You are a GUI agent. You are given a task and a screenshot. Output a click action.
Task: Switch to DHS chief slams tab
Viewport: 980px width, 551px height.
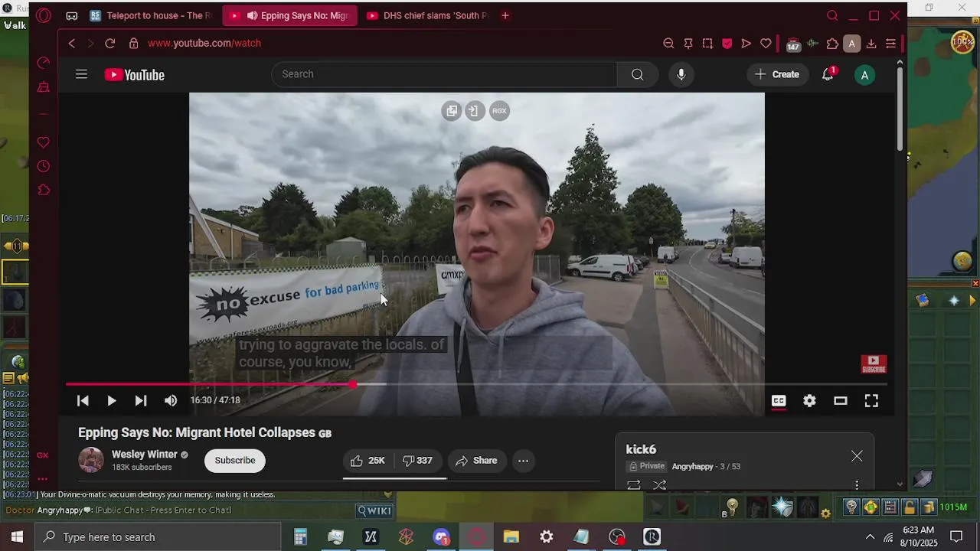pos(426,15)
